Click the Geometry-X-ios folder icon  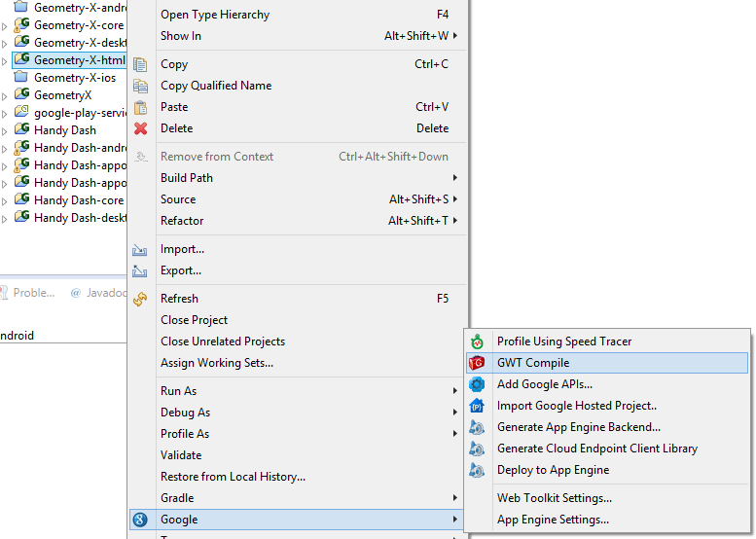[x=20, y=77]
